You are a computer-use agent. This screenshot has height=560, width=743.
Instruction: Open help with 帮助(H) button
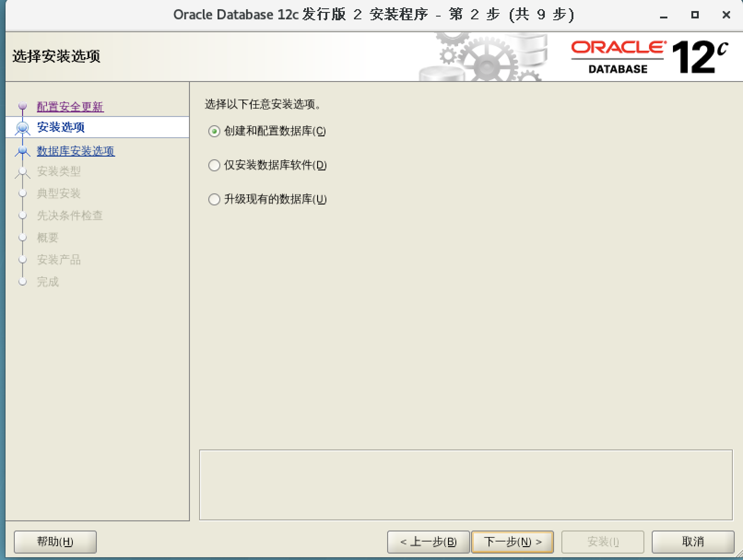55,542
